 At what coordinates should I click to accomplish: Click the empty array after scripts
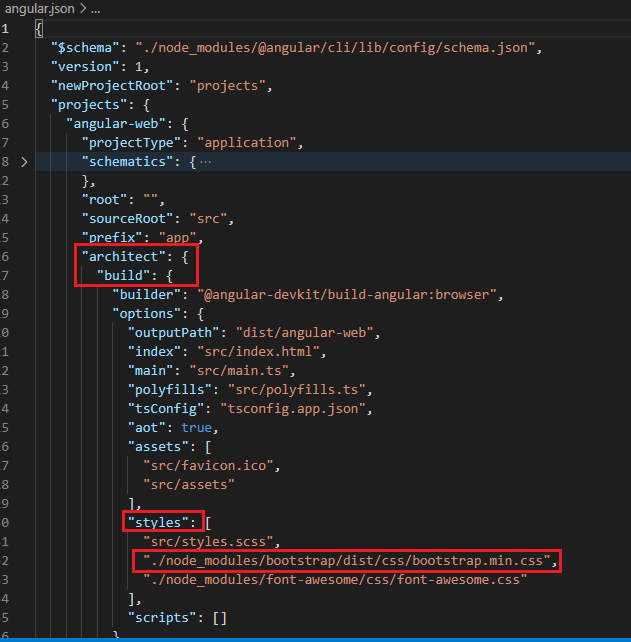219,618
